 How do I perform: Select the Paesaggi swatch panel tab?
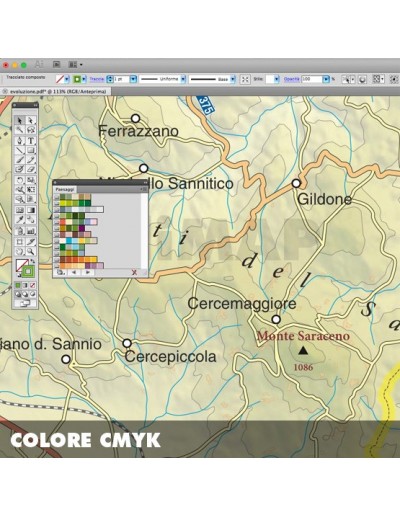tap(64, 189)
